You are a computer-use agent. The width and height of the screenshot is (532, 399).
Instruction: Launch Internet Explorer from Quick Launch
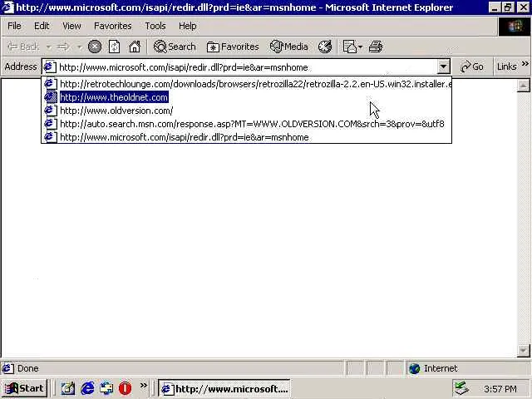pyautogui.click(x=87, y=388)
